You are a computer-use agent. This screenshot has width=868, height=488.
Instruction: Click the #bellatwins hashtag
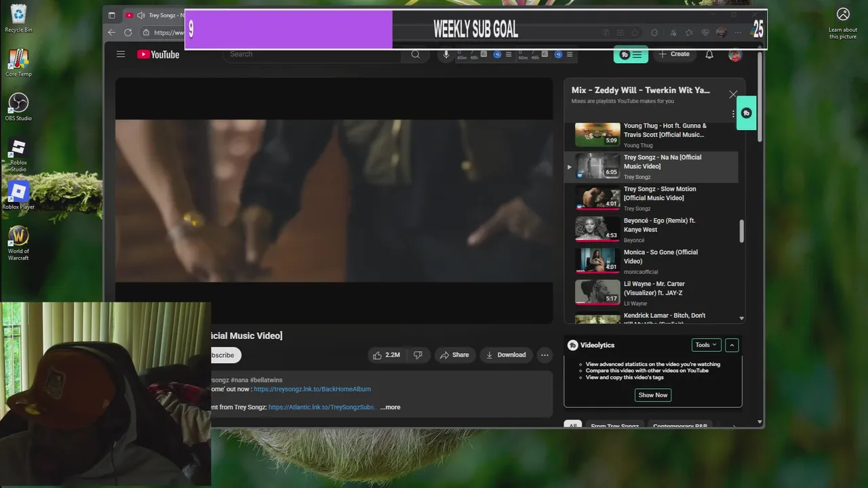tap(266, 380)
